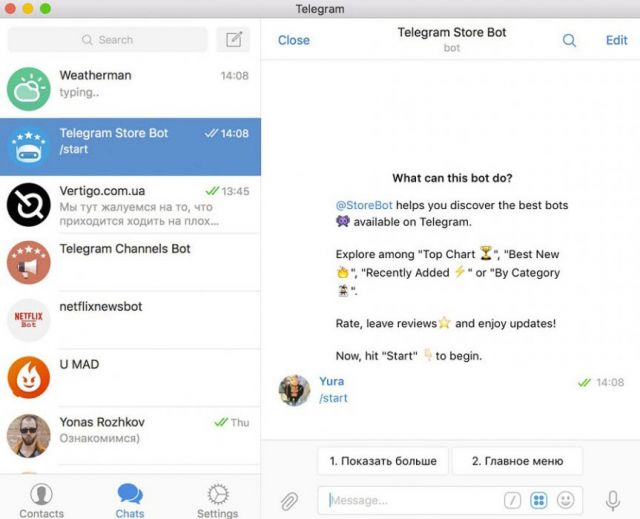Click U MAD flame avatar
The width and height of the screenshot is (640, 519).
tap(29, 378)
